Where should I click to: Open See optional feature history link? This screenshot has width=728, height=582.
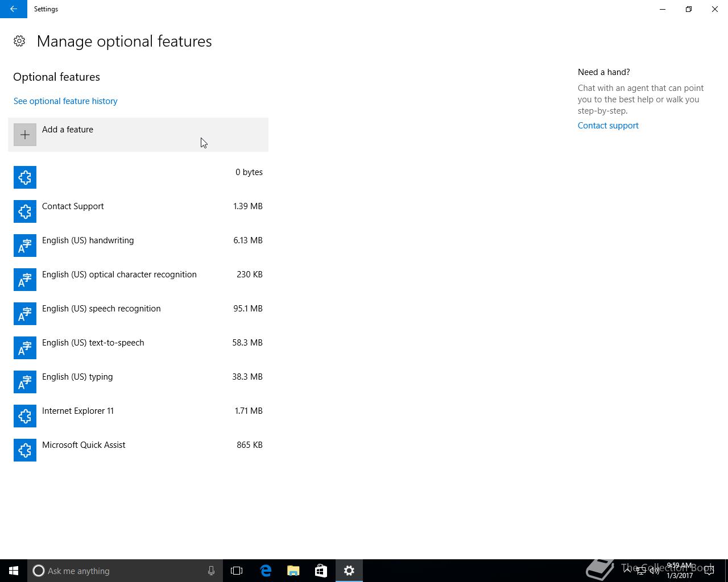pos(65,101)
